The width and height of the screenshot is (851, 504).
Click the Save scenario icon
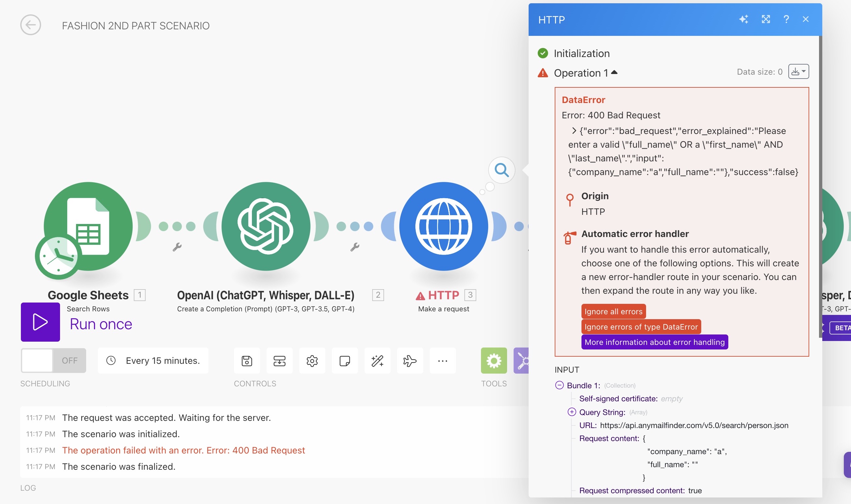click(x=247, y=361)
